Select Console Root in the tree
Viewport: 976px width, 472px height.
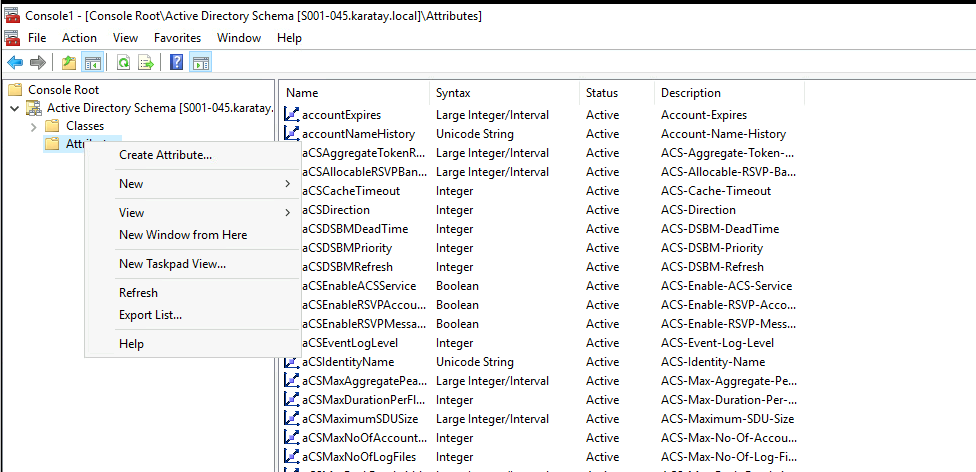tap(63, 90)
